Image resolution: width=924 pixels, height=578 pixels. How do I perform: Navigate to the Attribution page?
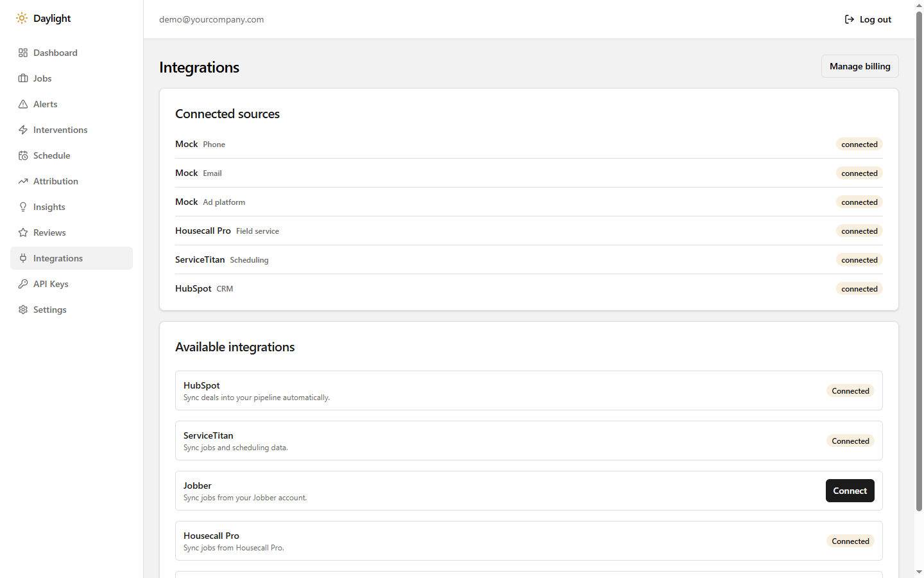pyautogui.click(x=71, y=181)
